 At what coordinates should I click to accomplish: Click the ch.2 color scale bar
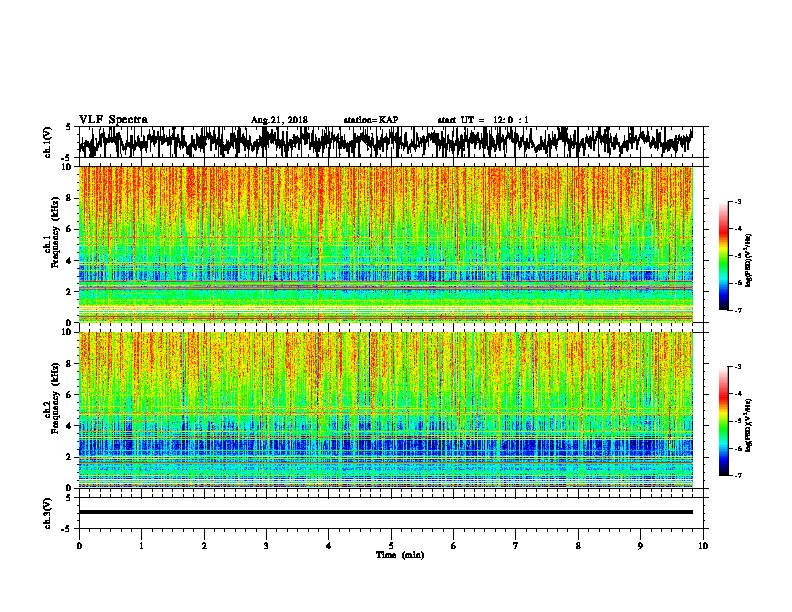pos(724,421)
